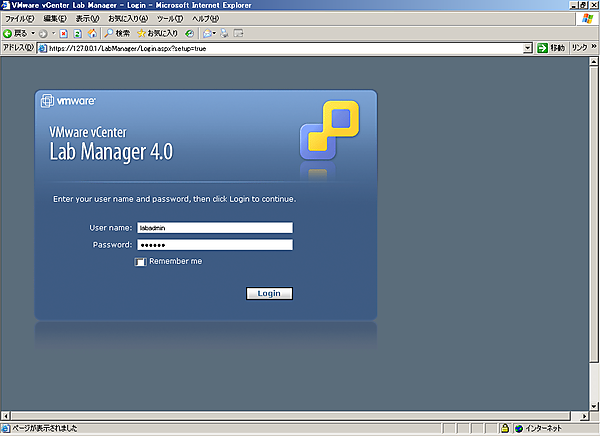Click the History icon in the toolbar
Viewport: 600px width, 436px height.
coord(192,33)
